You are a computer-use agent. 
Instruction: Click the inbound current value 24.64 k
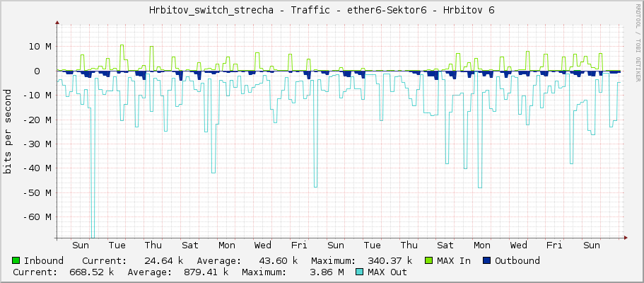(163, 261)
